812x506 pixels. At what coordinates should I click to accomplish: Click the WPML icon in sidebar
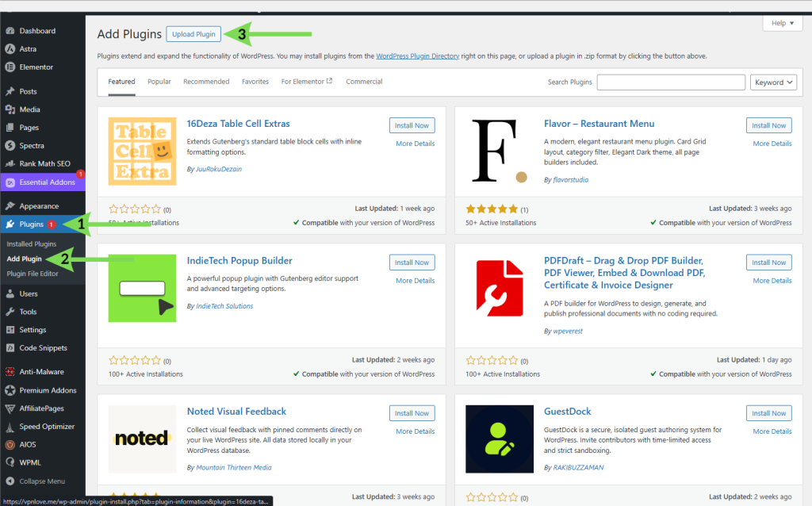10,463
